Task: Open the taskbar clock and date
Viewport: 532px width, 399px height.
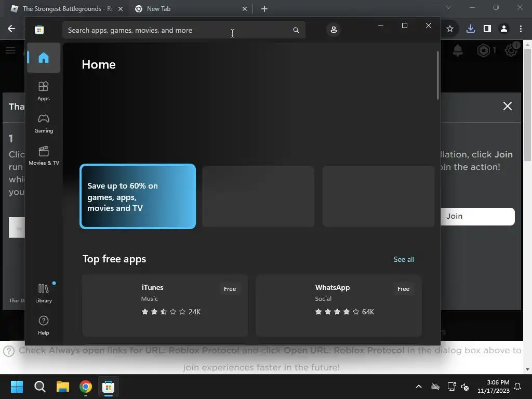Action: click(x=494, y=387)
